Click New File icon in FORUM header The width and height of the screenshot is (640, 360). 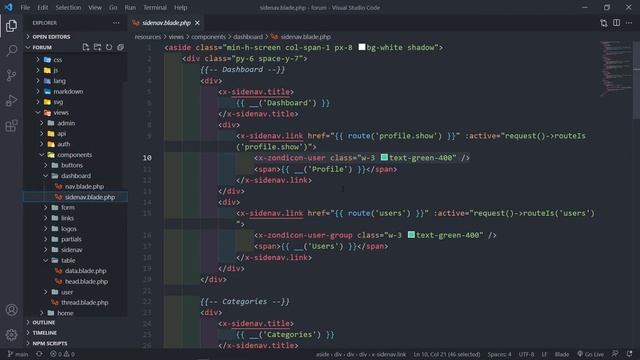pyautogui.click(x=86, y=47)
